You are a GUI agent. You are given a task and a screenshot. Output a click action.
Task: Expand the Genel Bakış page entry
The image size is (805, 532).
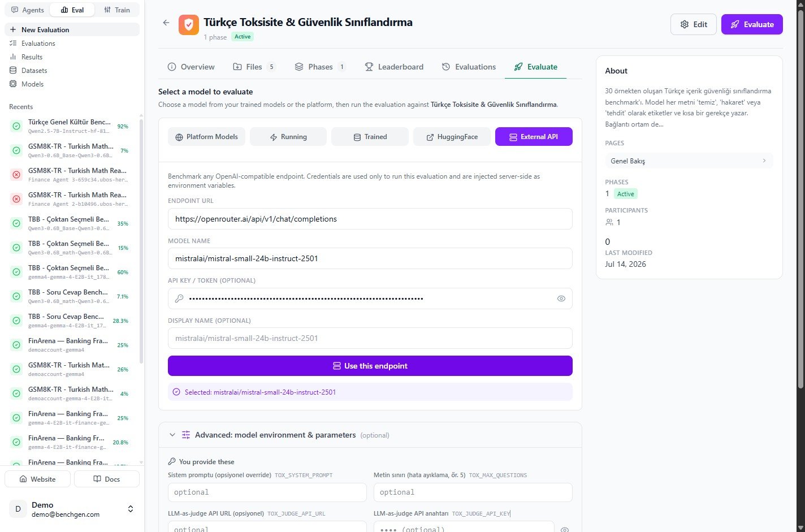coord(689,161)
